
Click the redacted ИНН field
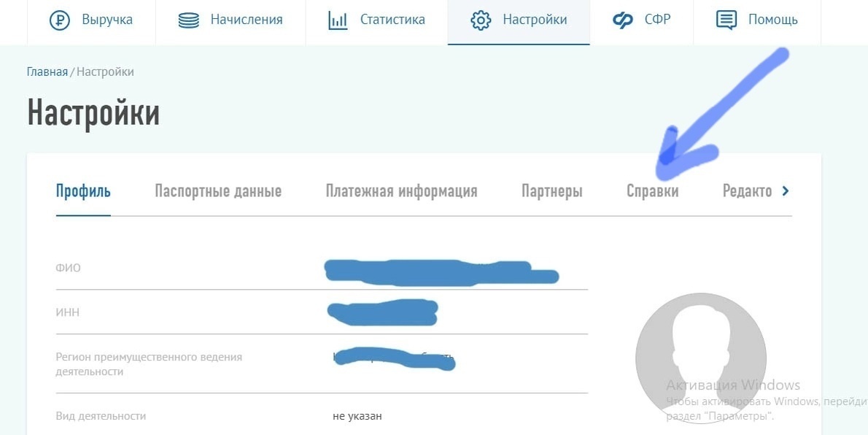pyautogui.click(x=383, y=312)
